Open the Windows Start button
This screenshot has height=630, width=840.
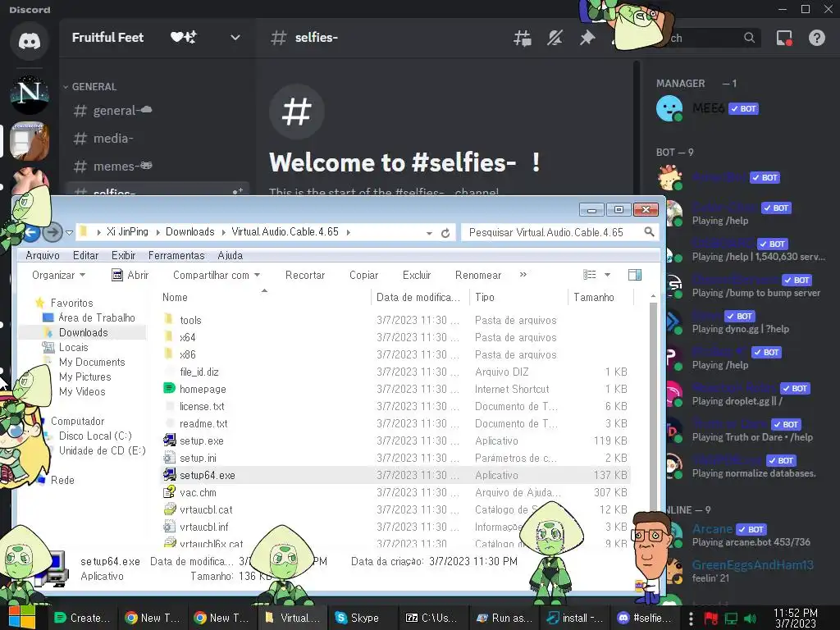click(x=21, y=616)
